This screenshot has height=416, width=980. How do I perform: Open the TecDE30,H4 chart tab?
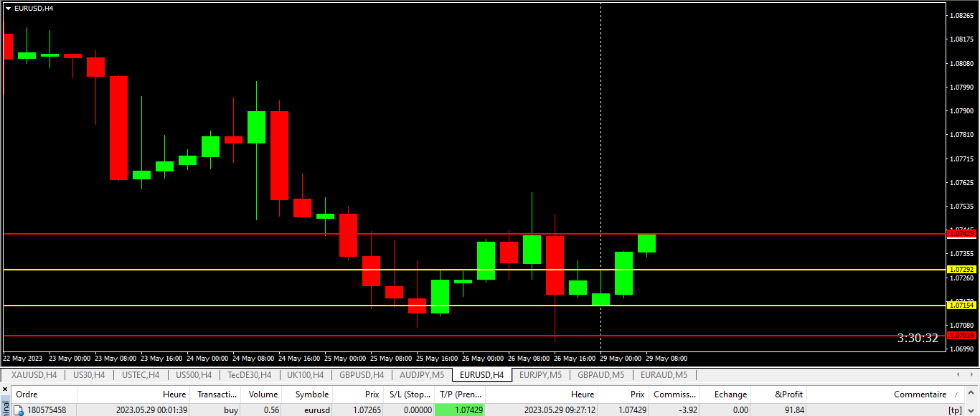[x=249, y=374]
